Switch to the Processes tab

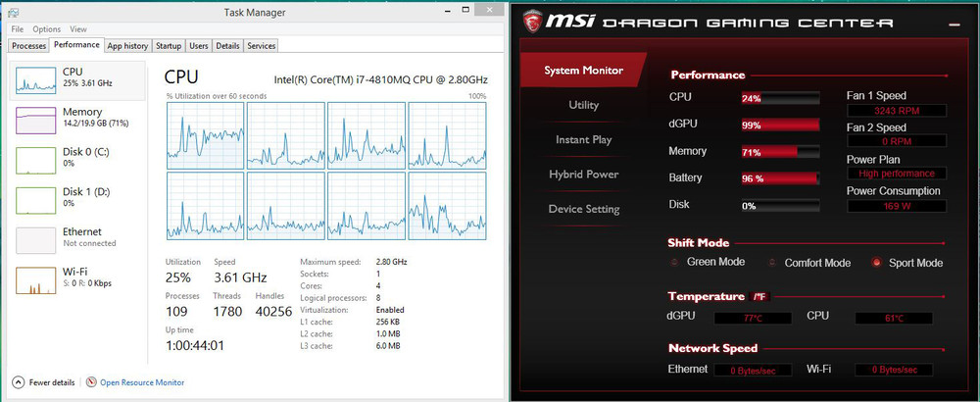tap(29, 46)
